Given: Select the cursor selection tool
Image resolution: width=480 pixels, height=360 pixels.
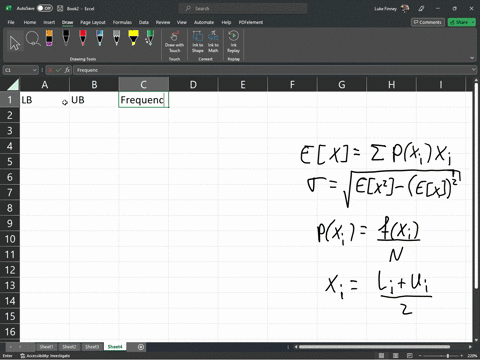Looking at the screenshot, I should 15,42.
